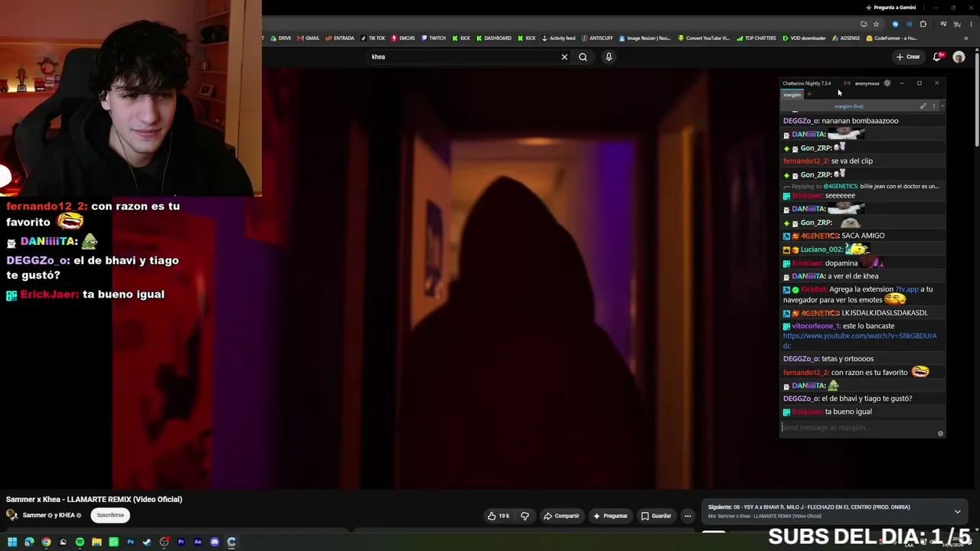The height and width of the screenshot is (551, 980).
Task: Open WhatsApp from the taskbar
Action: [x=113, y=543]
